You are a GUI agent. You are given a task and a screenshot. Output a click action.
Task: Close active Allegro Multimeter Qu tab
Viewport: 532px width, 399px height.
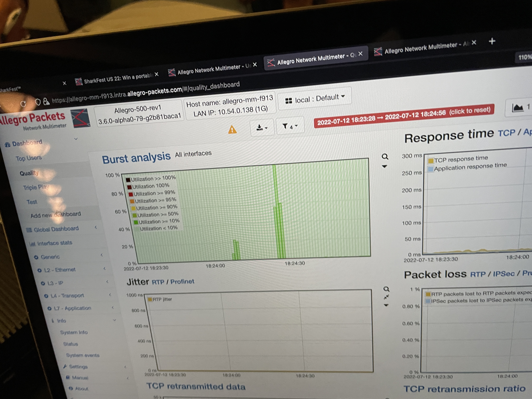click(x=360, y=54)
